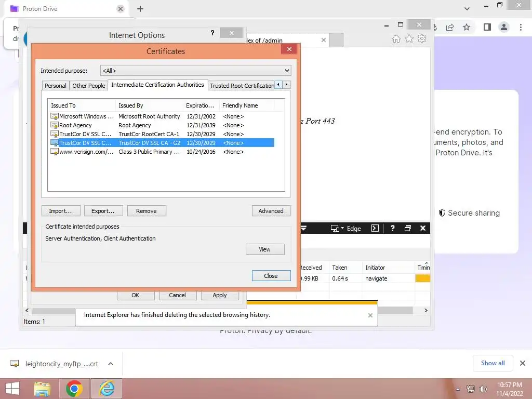View the selected certificate details

[x=265, y=249]
